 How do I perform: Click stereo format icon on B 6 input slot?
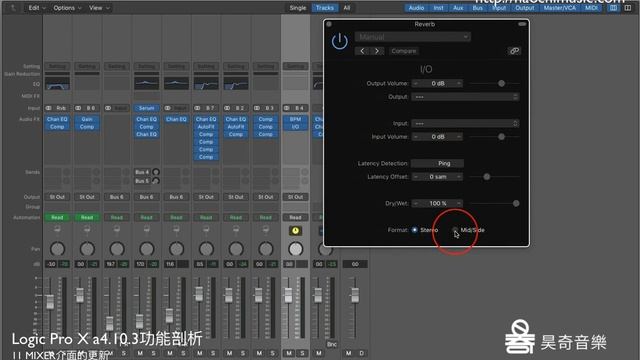click(x=78, y=108)
